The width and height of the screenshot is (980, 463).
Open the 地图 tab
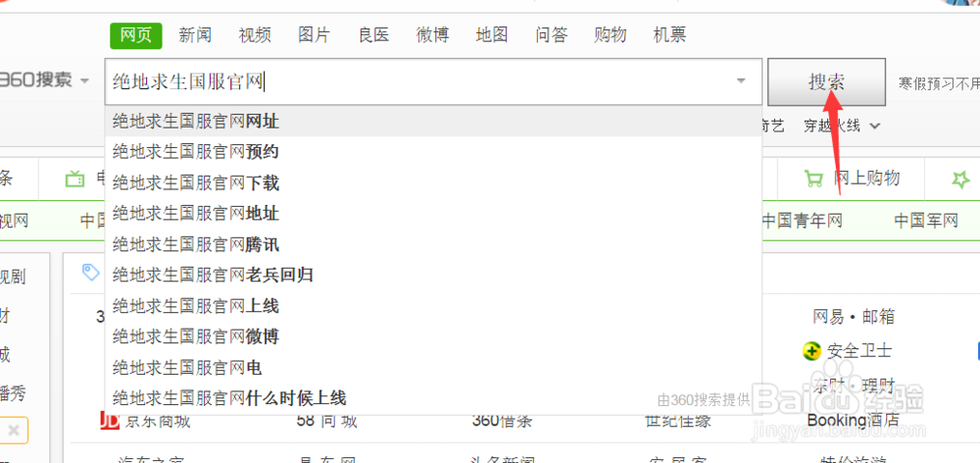click(491, 35)
